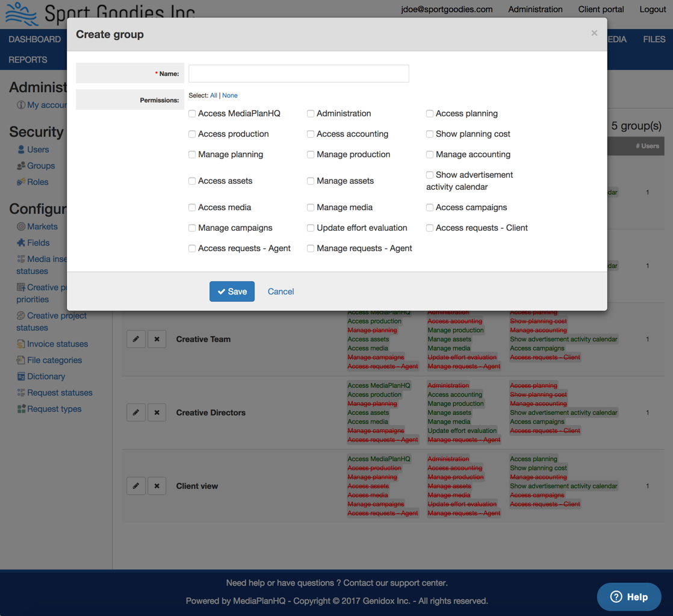Enable the Access MediaPlanHQ checkbox
The image size is (673, 616).
coord(192,113)
